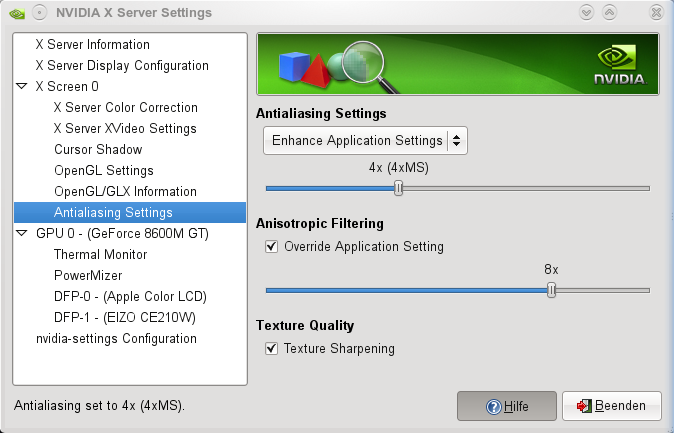
Task: Click the '4x (4xMS)' slider value label
Action: click(398, 168)
